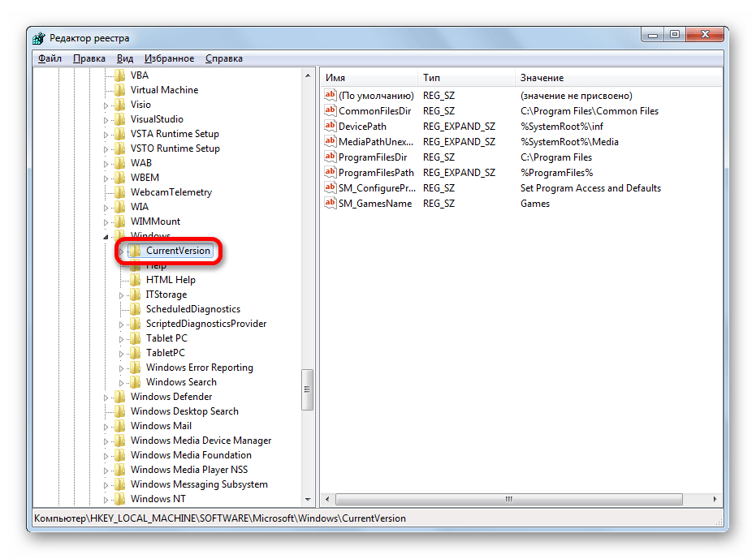The height and width of the screenshot is (559, 756).
Task: Expand the Windows Media Foundation key
Action: pos(106,456)
